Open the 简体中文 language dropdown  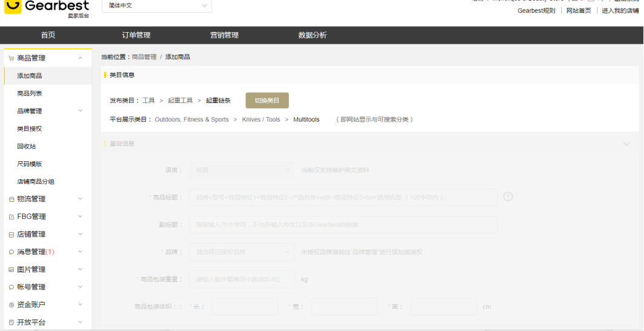(157, 5)
